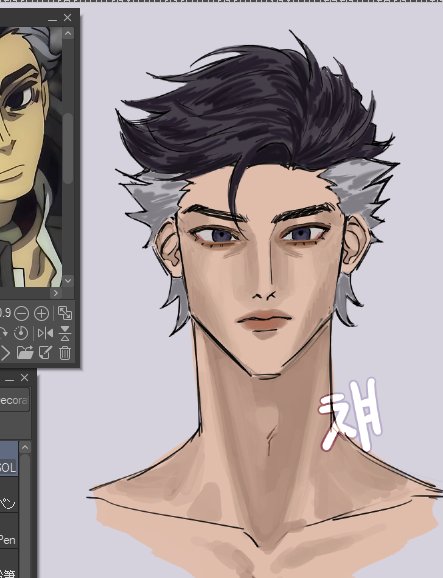Minimize the Sub Tool panel
Screen dimensions: 443x578
[x=10, y=379]
